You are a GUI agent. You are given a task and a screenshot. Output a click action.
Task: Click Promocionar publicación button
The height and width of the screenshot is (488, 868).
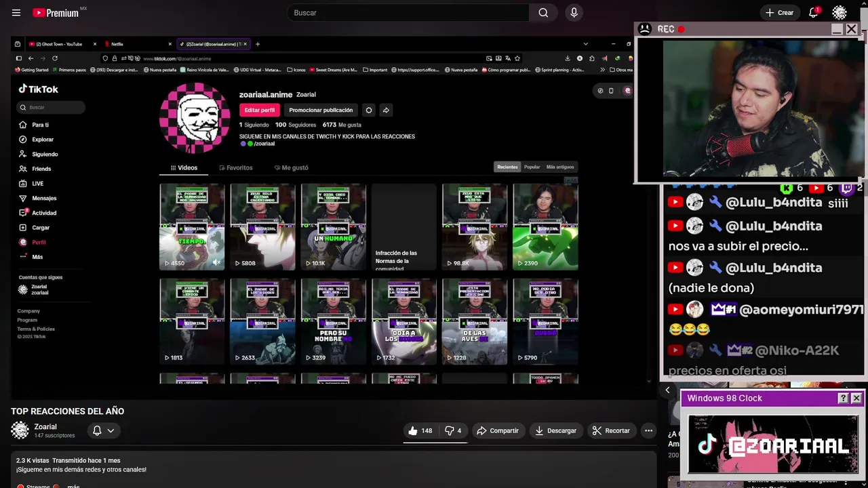click(x=321, y=110)
